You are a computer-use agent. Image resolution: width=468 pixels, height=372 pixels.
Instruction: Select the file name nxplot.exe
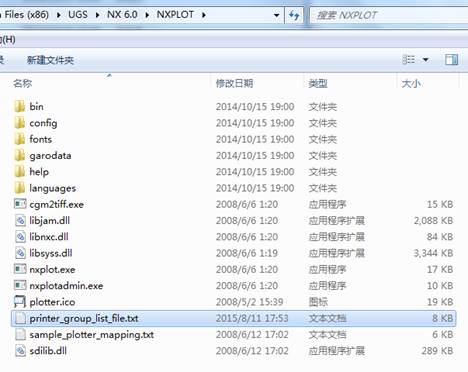click(x=52, y=269)
